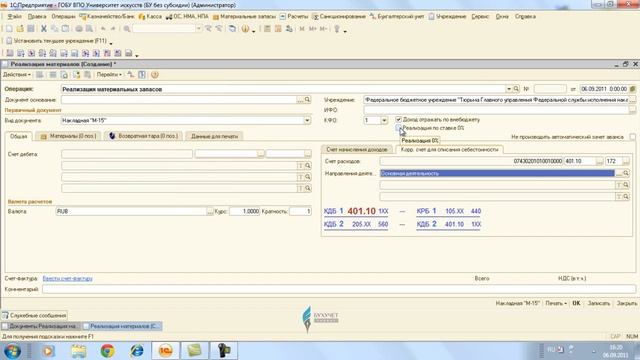The width and height of the screenshot is (640, 360).
Task: Switch to the Возвратная тара tab
Action: [144, 136]
